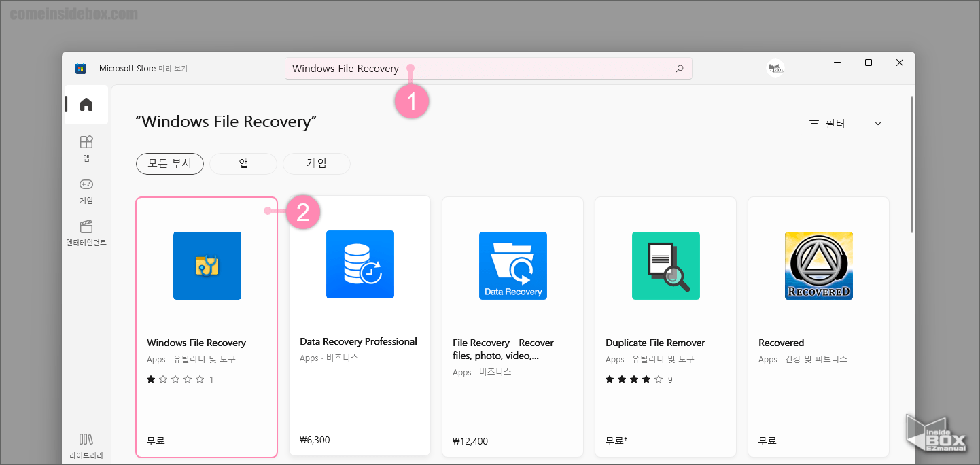This screenshot has width=980, height=465.
Task: Maximize the Microsoft Store window
Action: (x=868, y=63)
